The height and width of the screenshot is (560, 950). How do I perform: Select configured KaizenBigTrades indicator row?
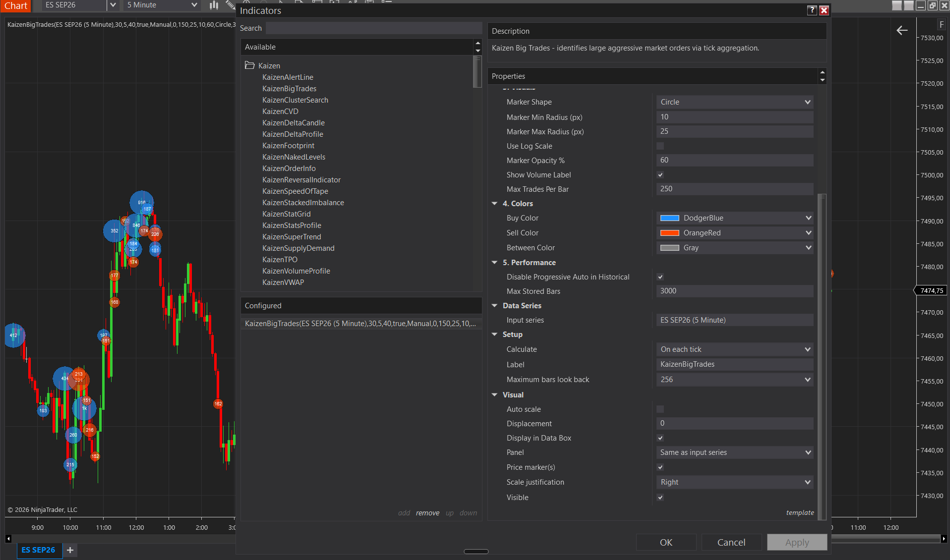[x=361, y=324]
